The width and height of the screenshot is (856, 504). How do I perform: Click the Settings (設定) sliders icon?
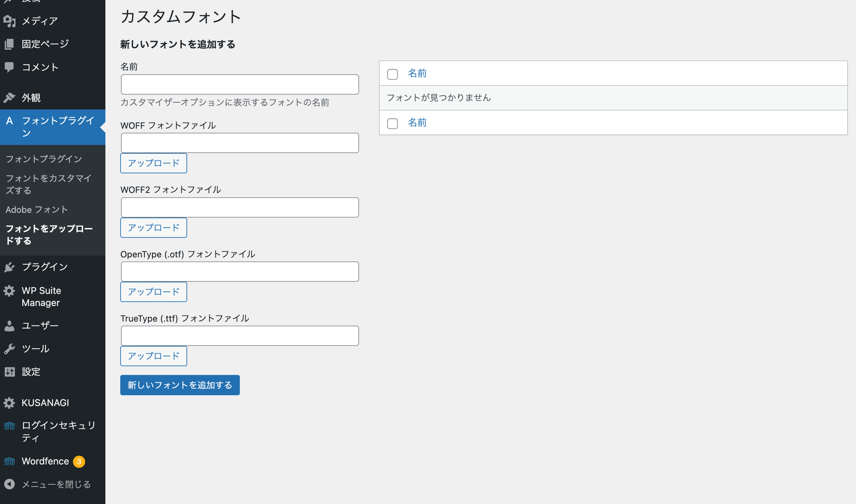click(9, 372)
